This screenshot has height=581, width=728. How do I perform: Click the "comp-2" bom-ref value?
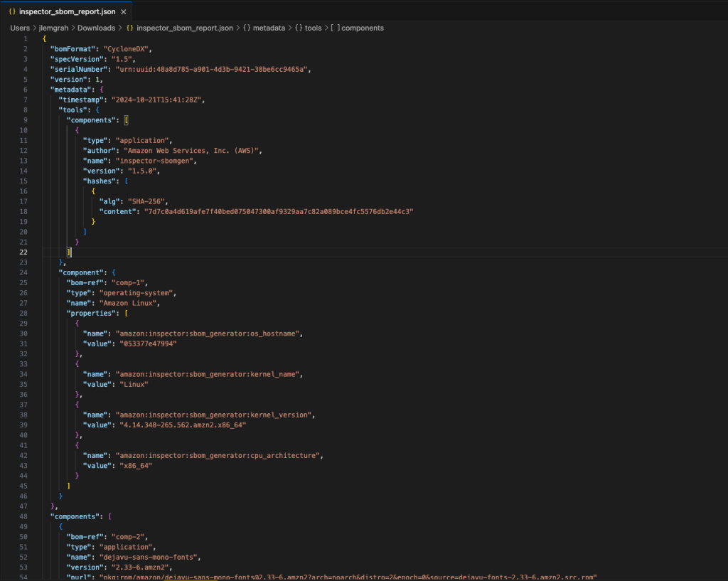(x=128, y=537)
